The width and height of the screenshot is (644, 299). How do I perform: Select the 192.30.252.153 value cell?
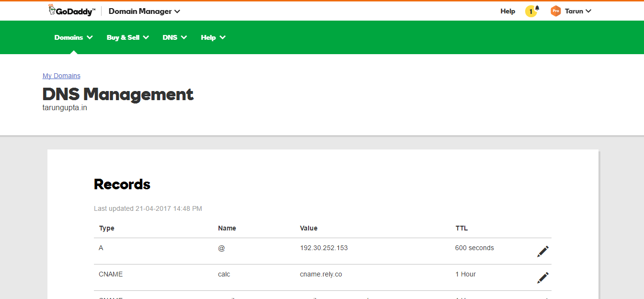[324, 248]
